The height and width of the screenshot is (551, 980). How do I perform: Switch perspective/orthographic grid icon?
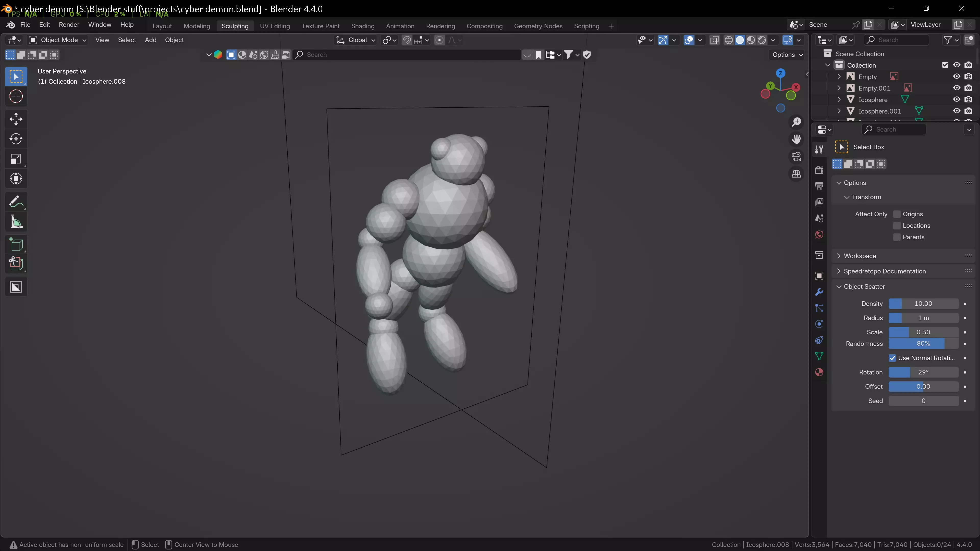click(796, 174)
